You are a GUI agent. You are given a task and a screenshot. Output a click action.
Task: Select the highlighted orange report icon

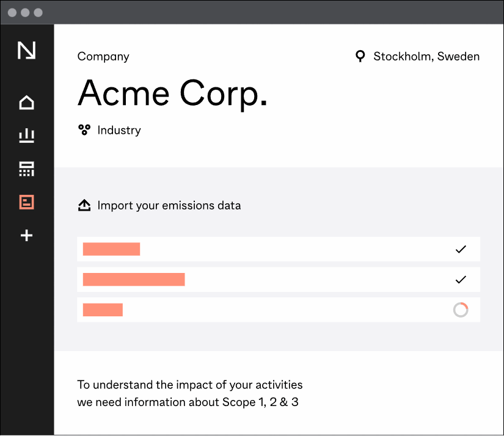click(x=26, y=202)
